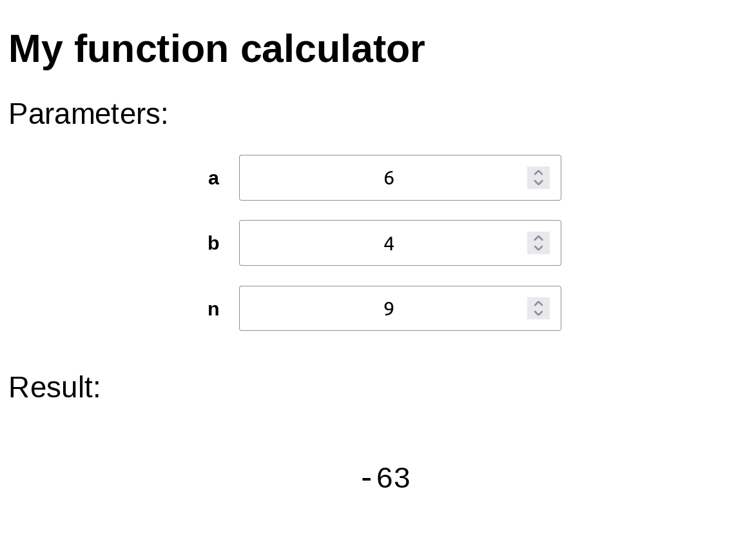Click the Parameters: section text
The height and width of the screenshot is (538, 756).
tap(88, 114)
